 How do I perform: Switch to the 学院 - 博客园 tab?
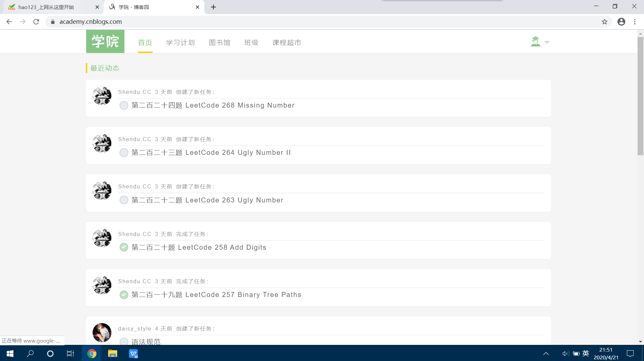coord(154,7)
